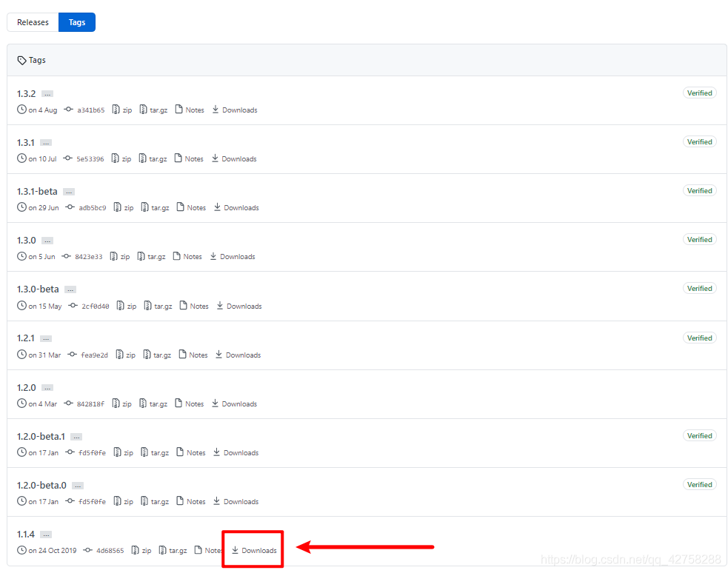Open tag 1.2.0 title link
Screen dimensions: 728x573
27,387
